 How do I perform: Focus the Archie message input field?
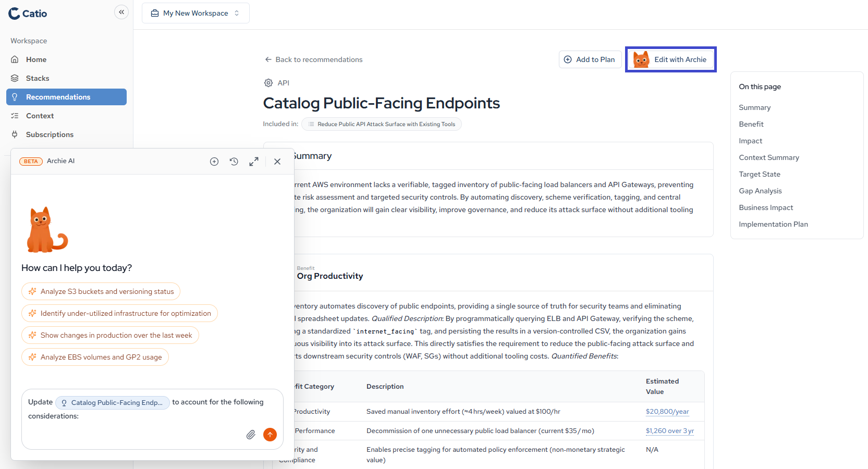click(152, 419)
